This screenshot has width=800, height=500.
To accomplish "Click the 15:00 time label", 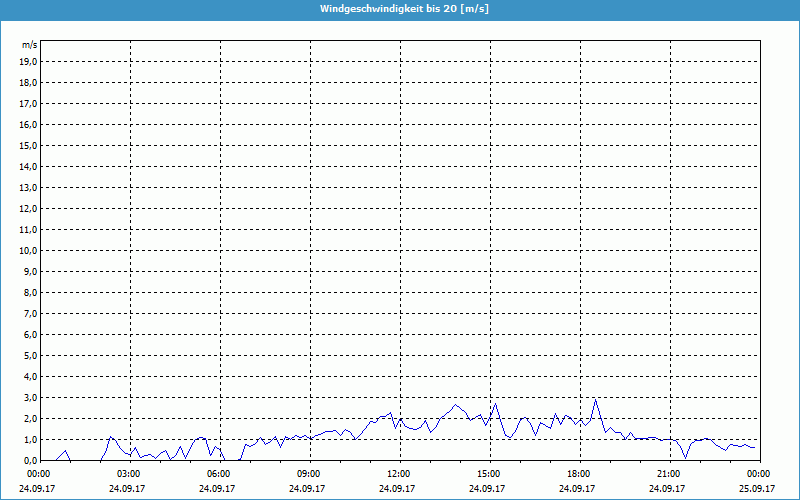I will pyautogui.click(x=489, y=473).
